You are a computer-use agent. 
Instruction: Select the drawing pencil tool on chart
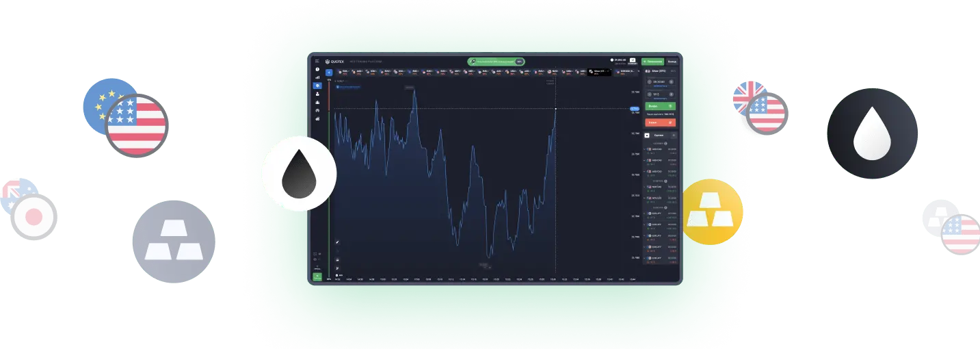click(x=336, y=242)
